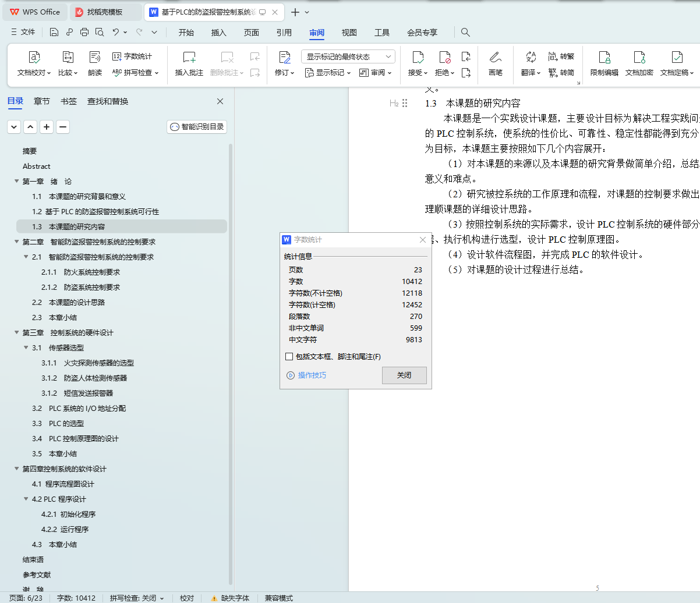Click the 修订 track changes icon
Screen dimensions: 700x603
pyautogui.click(x=284, y=57)
